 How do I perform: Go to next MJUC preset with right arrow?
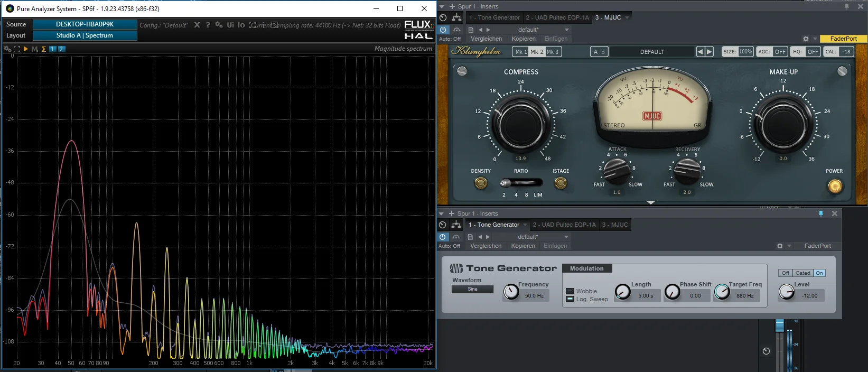[710, 52]
